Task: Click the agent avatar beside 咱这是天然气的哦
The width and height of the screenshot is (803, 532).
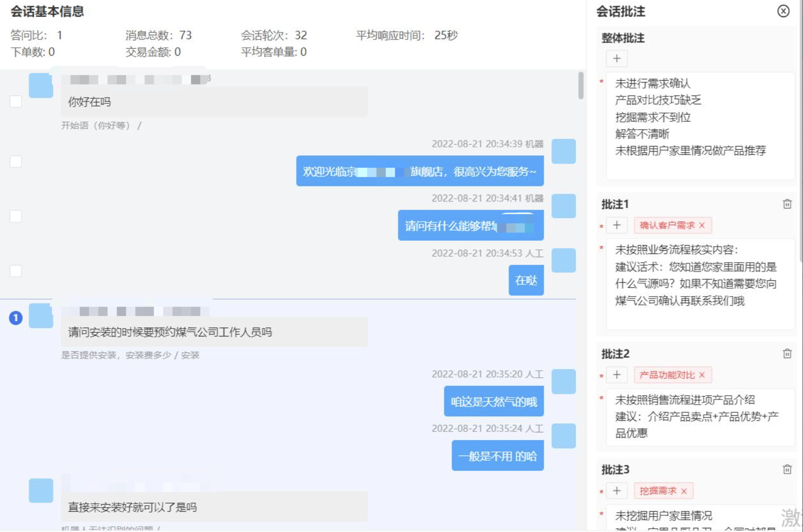Action: point(563,381)
